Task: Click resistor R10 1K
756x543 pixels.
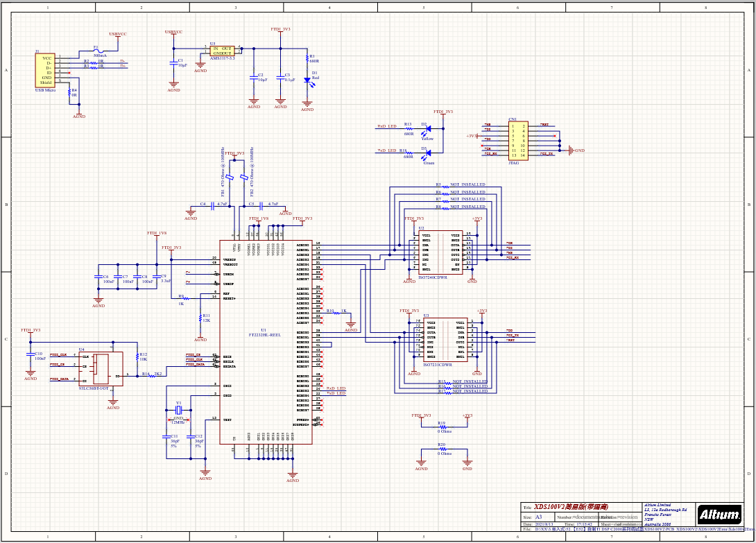Action: click(x=336, y=313)
